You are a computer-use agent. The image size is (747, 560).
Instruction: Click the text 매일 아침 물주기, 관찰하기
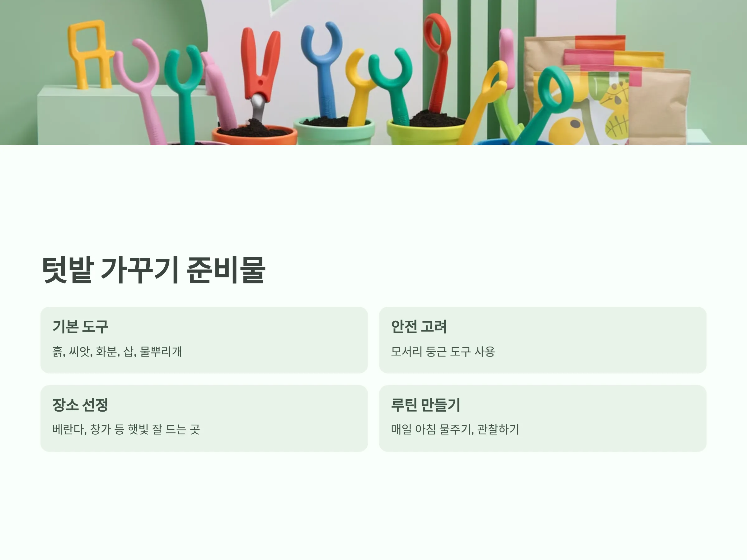pyautogui.click(x=455, y=429)
